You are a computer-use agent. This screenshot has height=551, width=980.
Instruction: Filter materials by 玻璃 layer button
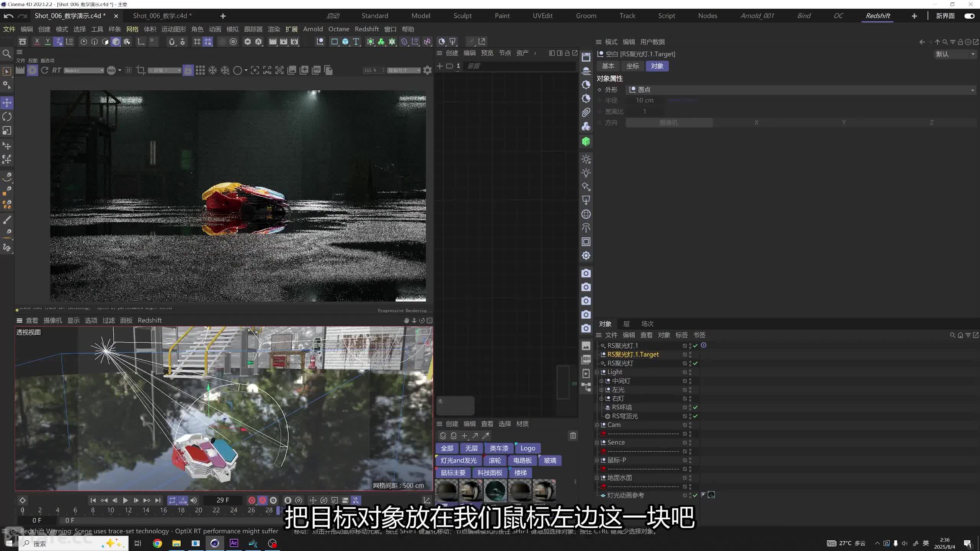[550, 461]
